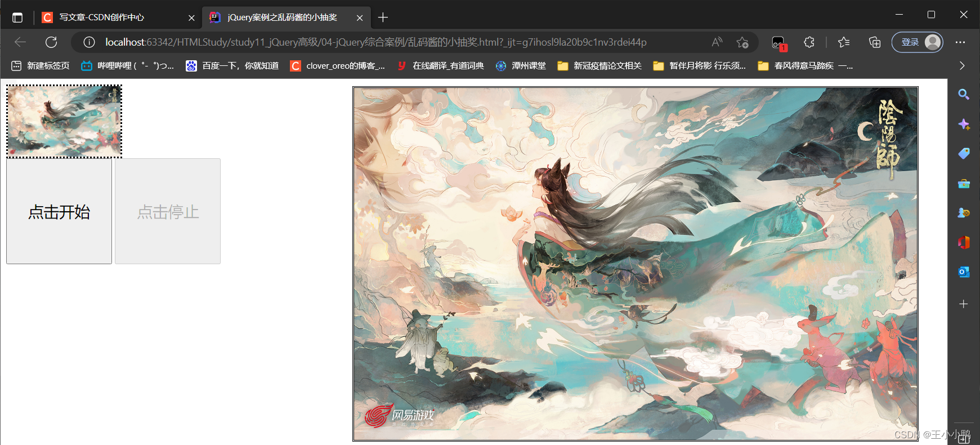Open the sidebar Discover sparkle icon

coord(964,124)
